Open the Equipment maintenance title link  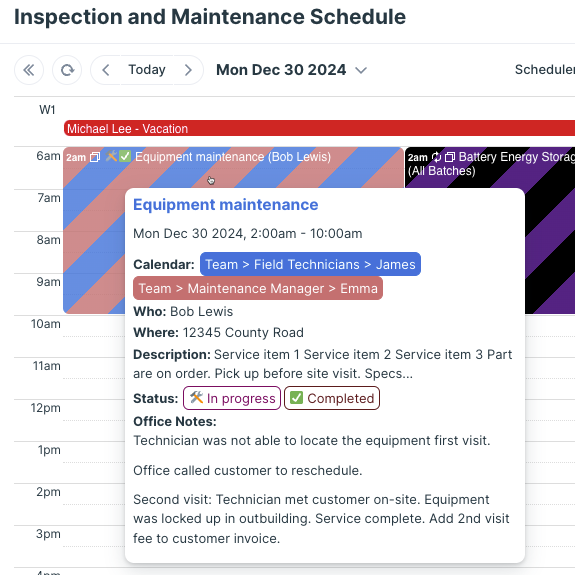[226, 205]
